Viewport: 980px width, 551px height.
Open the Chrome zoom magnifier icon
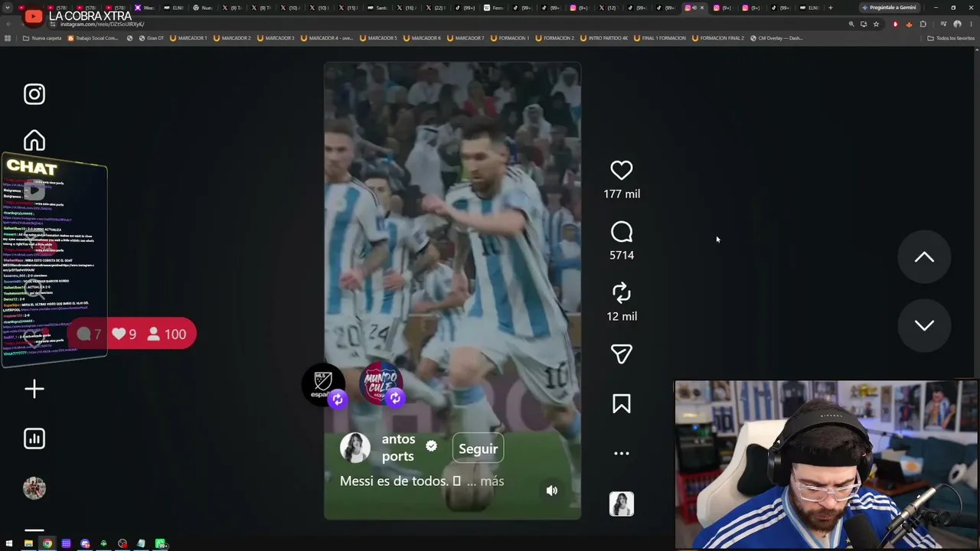pyautogui.click(x=851, y=24)
